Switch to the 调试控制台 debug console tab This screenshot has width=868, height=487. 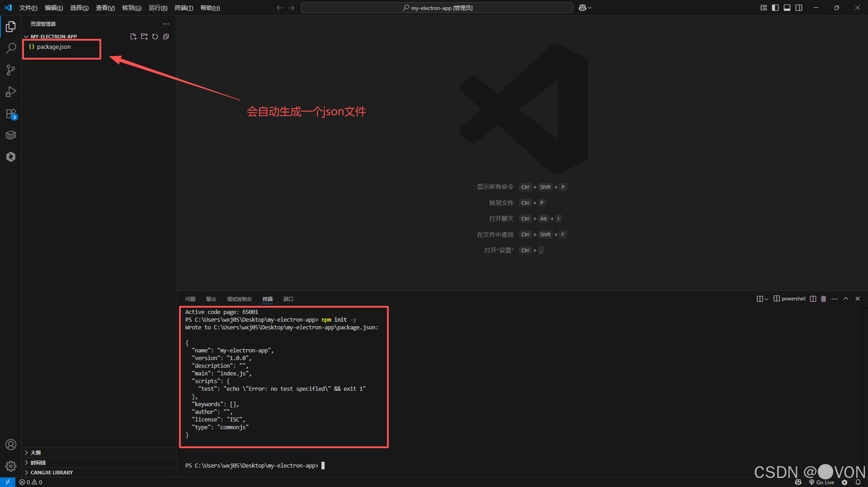pos(239,299)
